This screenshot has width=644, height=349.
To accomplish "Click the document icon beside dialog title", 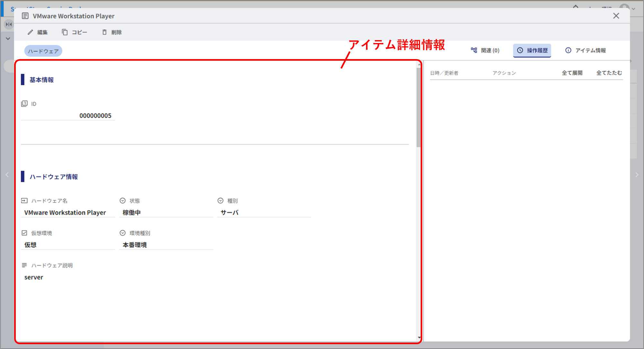I will [x=25, y=16].
